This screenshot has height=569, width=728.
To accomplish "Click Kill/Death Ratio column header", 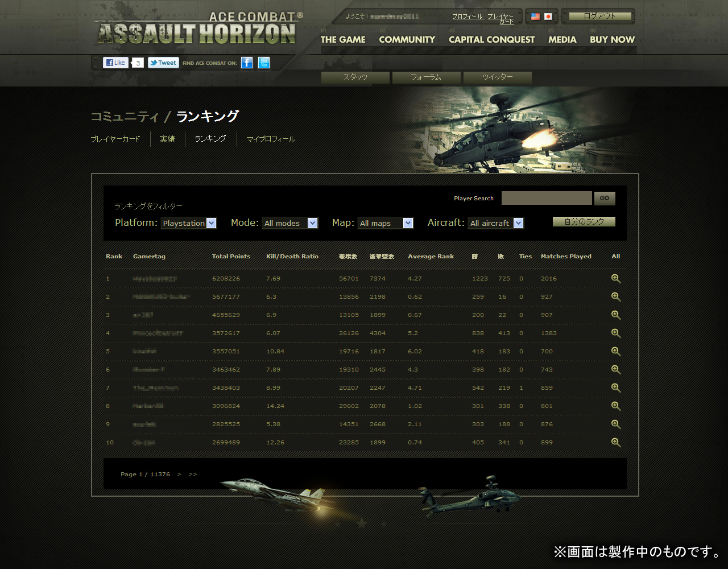I will (x=292, y=257).
